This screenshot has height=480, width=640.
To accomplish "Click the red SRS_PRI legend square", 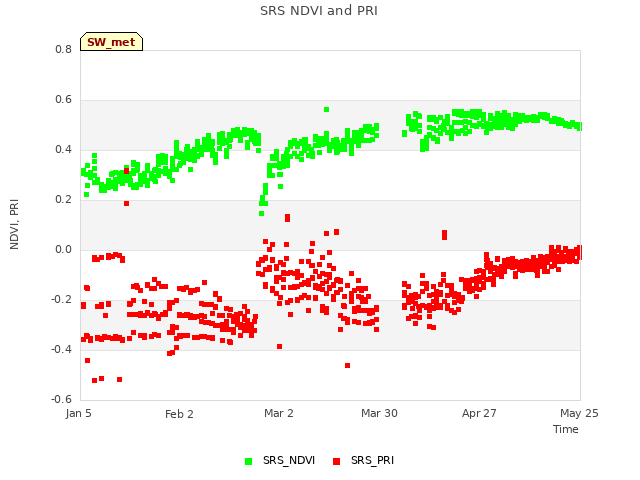I will pos(336,461).
